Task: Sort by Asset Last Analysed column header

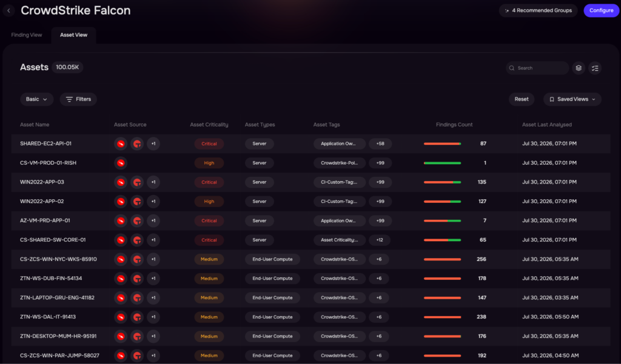Action: 547,125
